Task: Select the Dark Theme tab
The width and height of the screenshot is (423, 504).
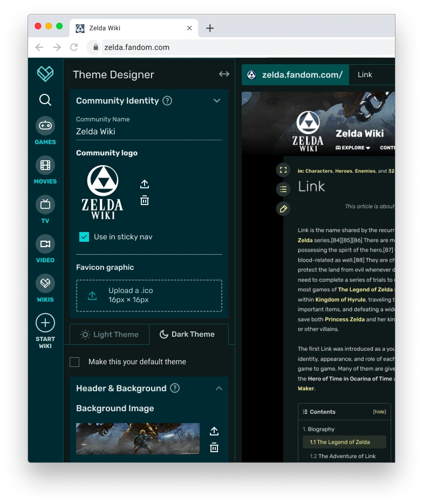Action: (x=189, y=334)
